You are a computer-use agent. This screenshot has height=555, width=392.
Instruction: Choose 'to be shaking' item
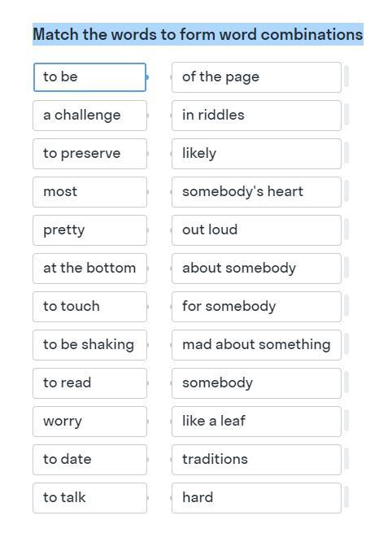click(x=89, y=345)
